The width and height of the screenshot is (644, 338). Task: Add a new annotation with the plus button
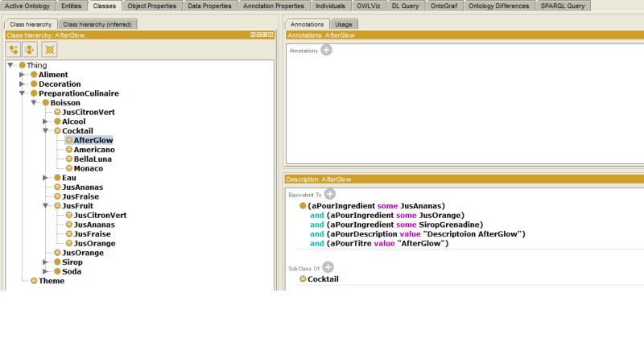[x=327, y=50]
